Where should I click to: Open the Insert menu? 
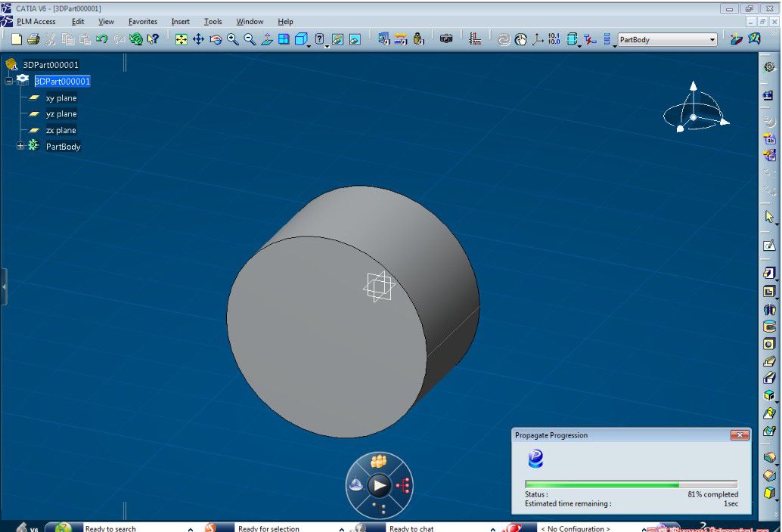(x=180, y=21)
